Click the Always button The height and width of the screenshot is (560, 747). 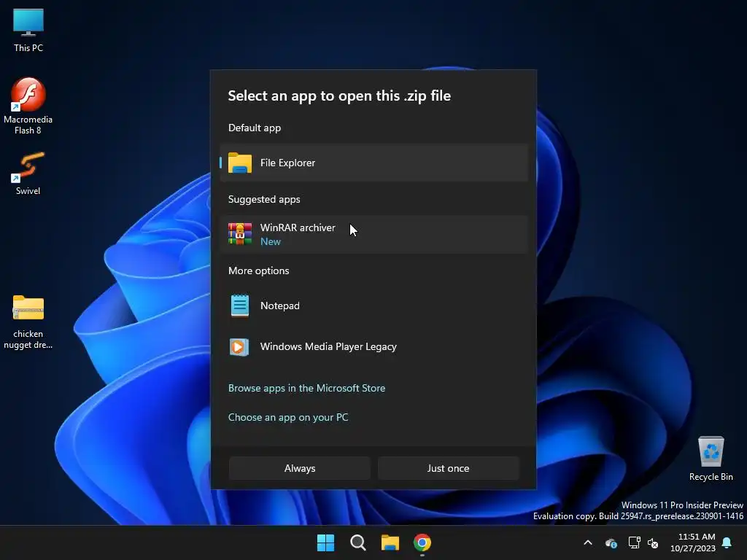pos(300,468)
